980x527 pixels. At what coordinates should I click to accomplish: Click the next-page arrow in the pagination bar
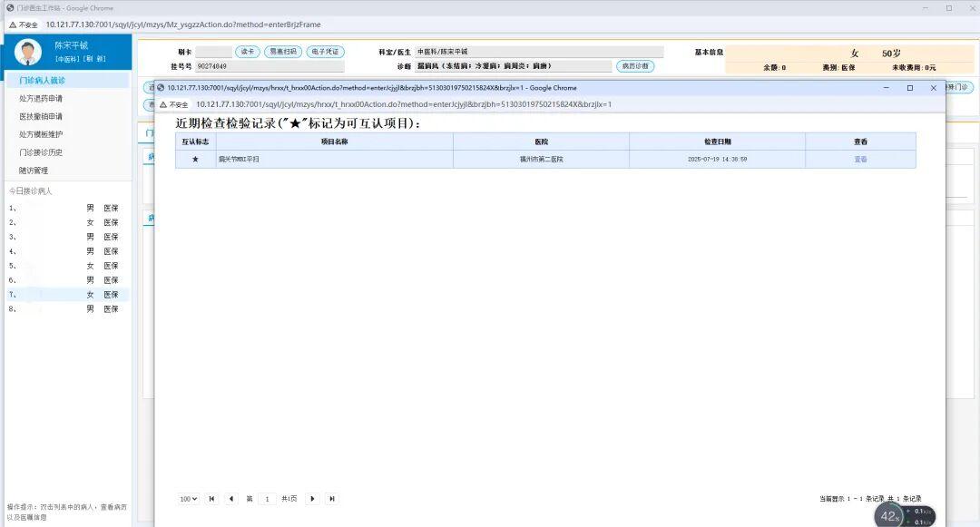coord(312,498)
